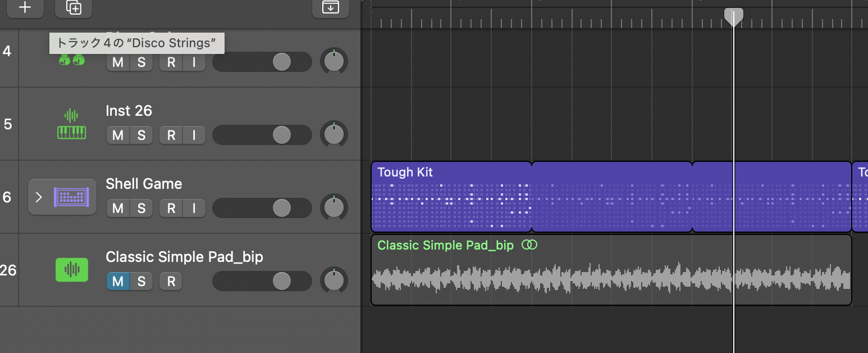
Task: Click track 4 pan knob
Action: tap(334, 62)
